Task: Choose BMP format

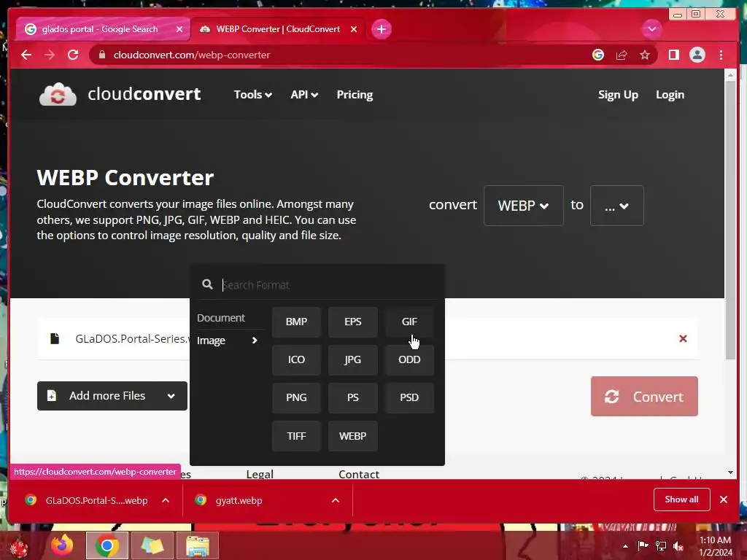Action: pos(296,322)
